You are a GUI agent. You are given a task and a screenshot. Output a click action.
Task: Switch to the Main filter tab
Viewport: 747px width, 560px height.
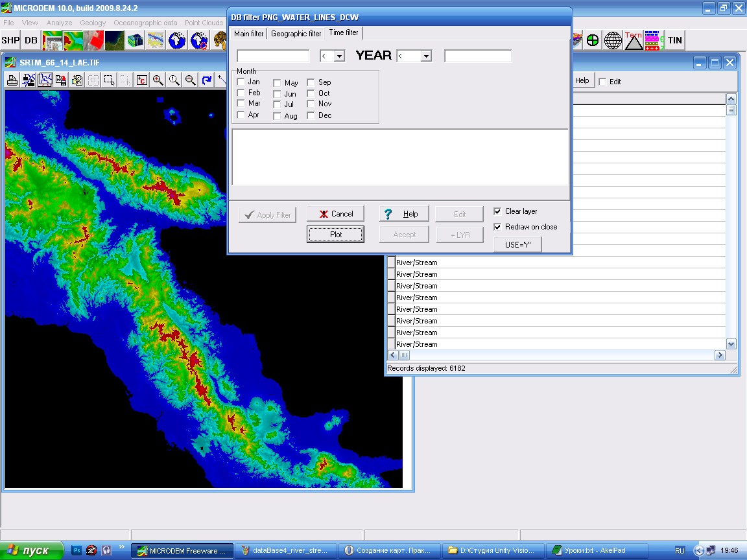(248, 34)
